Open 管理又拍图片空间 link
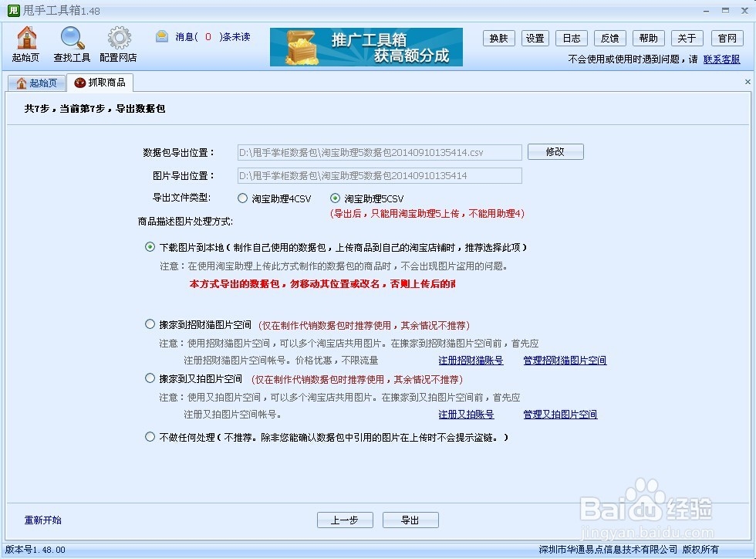756x559 pixels. (x=560, y=414)
